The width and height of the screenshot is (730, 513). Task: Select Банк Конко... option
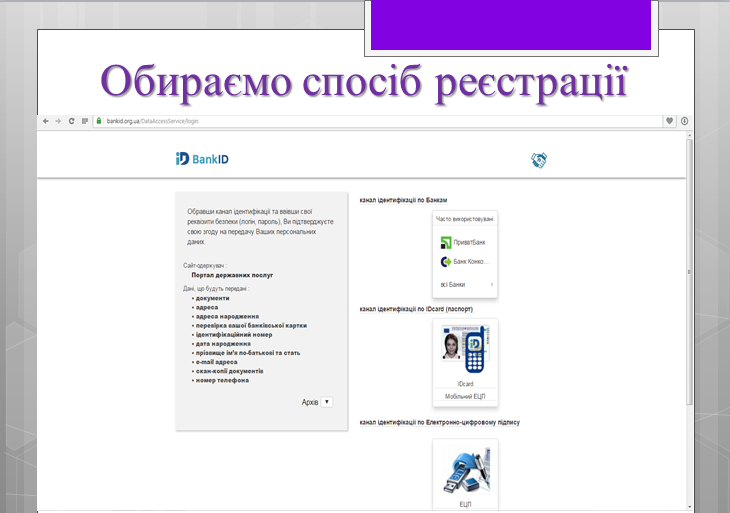point(465,262)
